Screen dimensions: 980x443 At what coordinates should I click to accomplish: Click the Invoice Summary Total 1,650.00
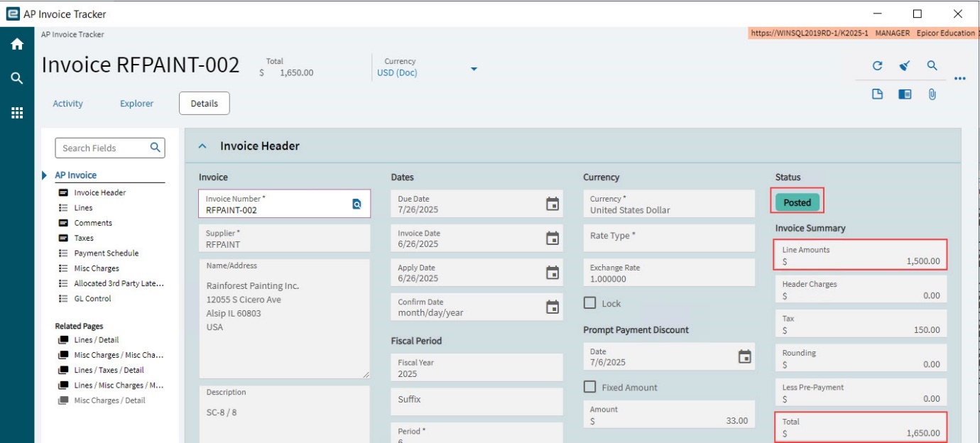[922, 433]
